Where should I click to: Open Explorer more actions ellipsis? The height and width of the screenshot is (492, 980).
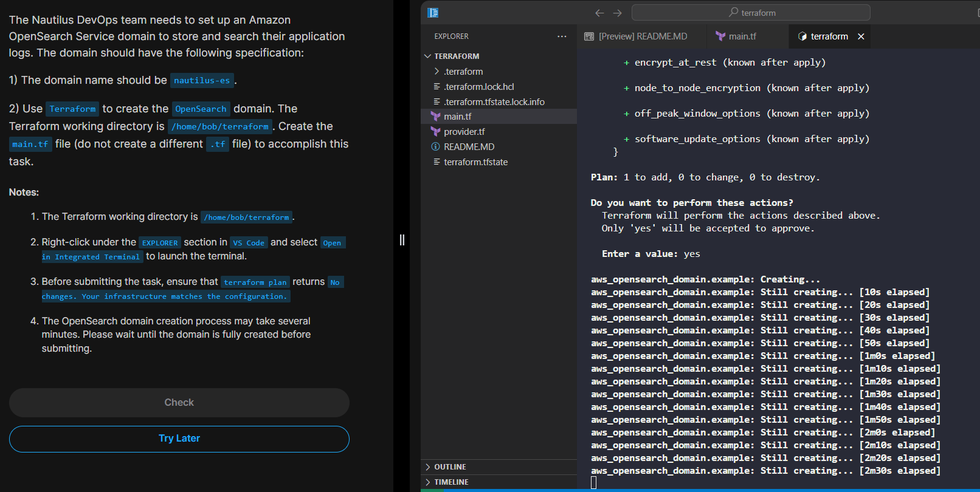pyautogui.click(x=562, y=36)
